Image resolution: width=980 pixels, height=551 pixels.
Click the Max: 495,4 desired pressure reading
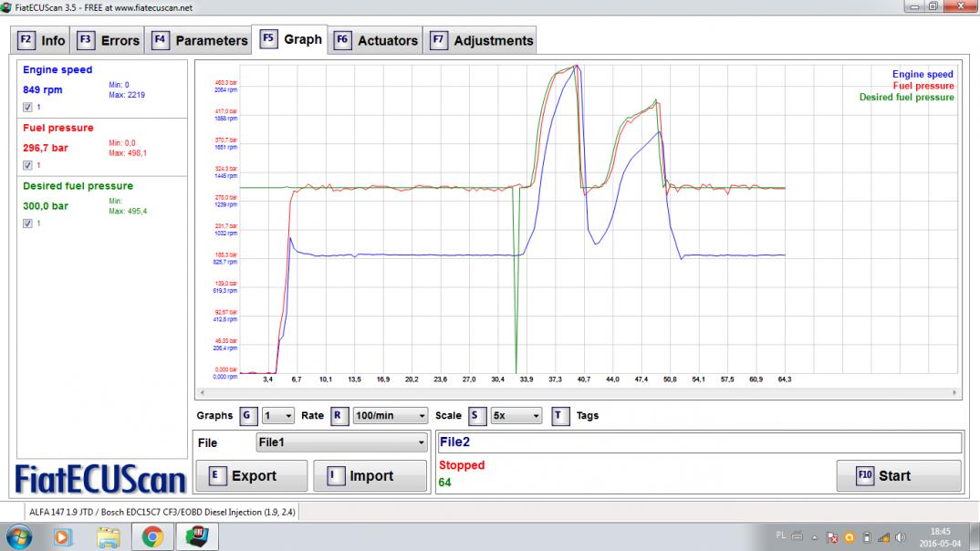coord(128,211)
